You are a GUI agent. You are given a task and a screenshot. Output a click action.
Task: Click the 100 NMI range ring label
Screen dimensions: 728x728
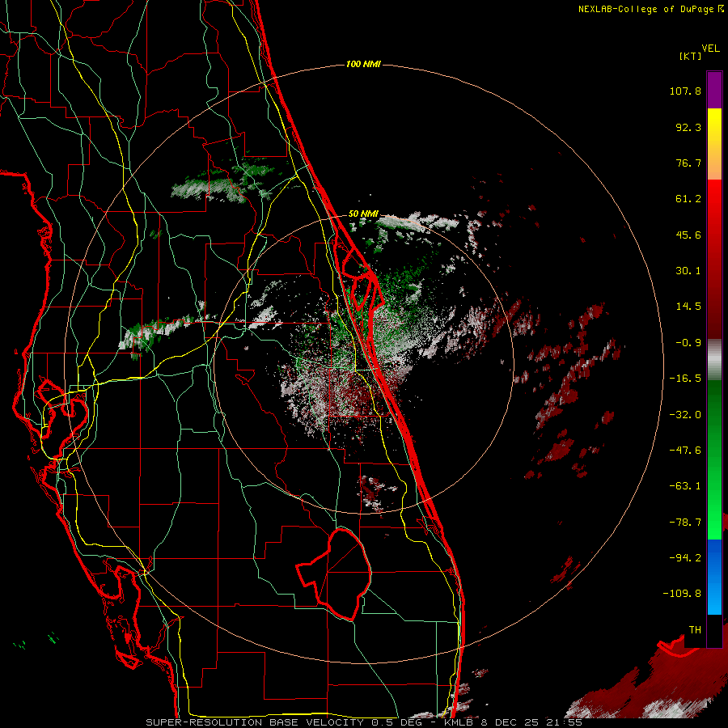click(x=363, y=64)
